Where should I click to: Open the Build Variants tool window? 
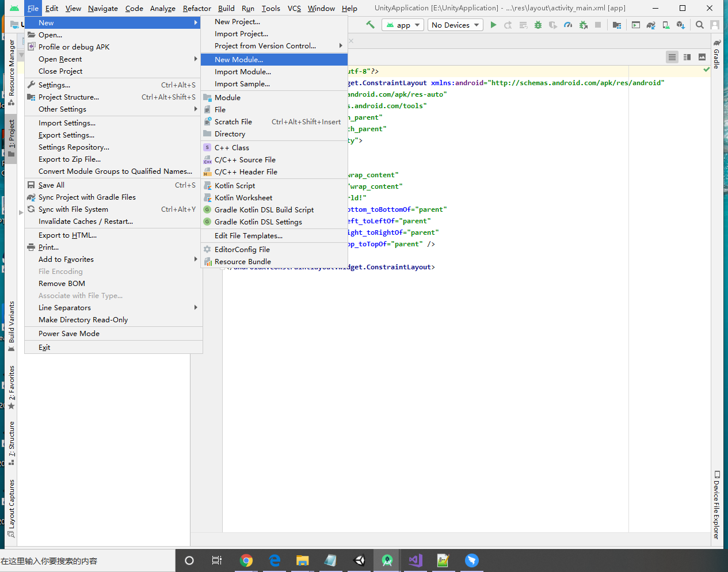(12, 326)
